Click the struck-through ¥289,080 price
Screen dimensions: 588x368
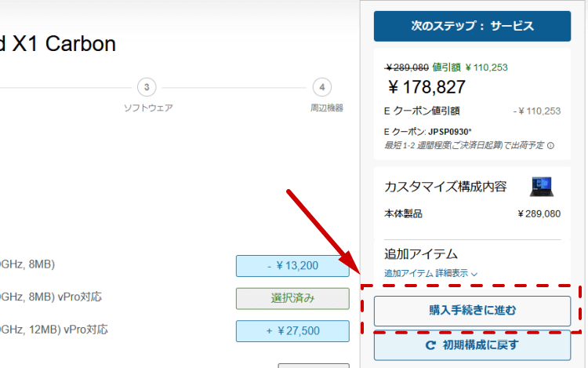tap(407, 67)
